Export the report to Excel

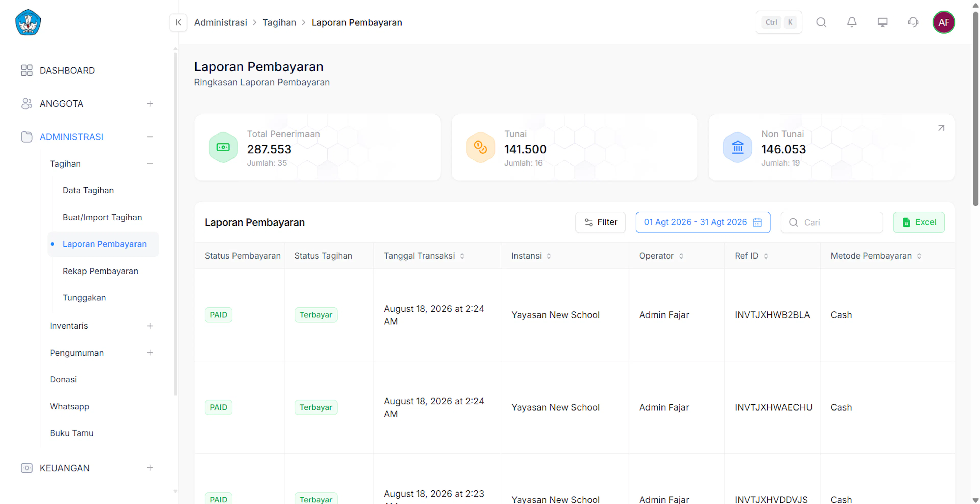[x=919, y=222]
